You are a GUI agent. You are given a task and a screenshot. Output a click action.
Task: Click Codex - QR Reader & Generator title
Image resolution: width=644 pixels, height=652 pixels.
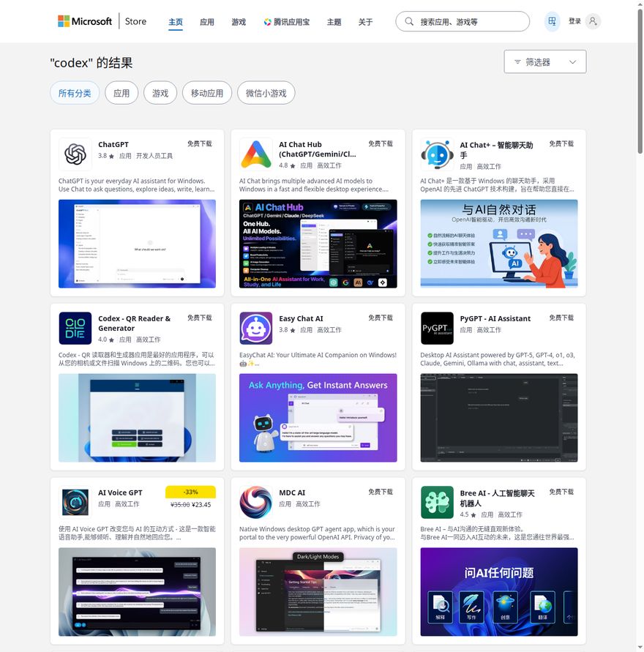click(134, 323)
